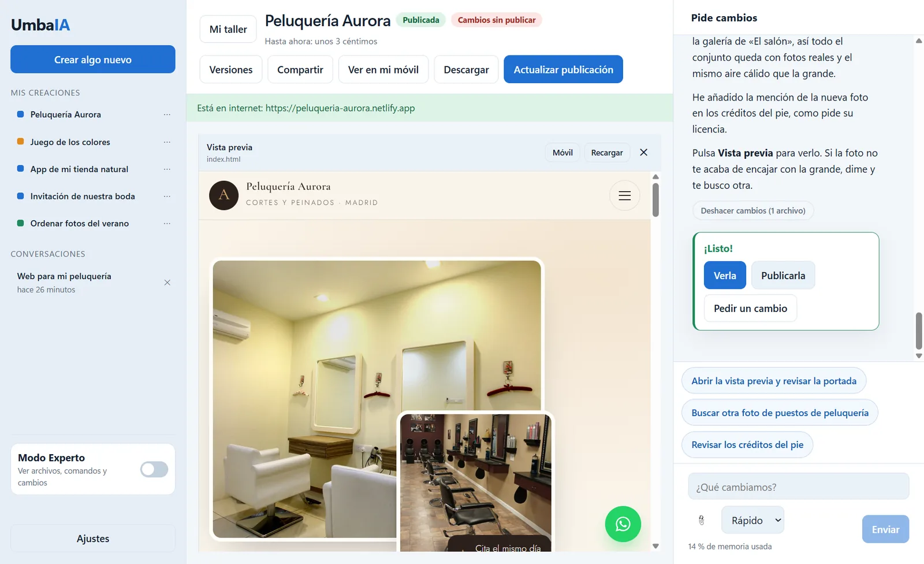Close the Vista previa panel

point(643,153)
